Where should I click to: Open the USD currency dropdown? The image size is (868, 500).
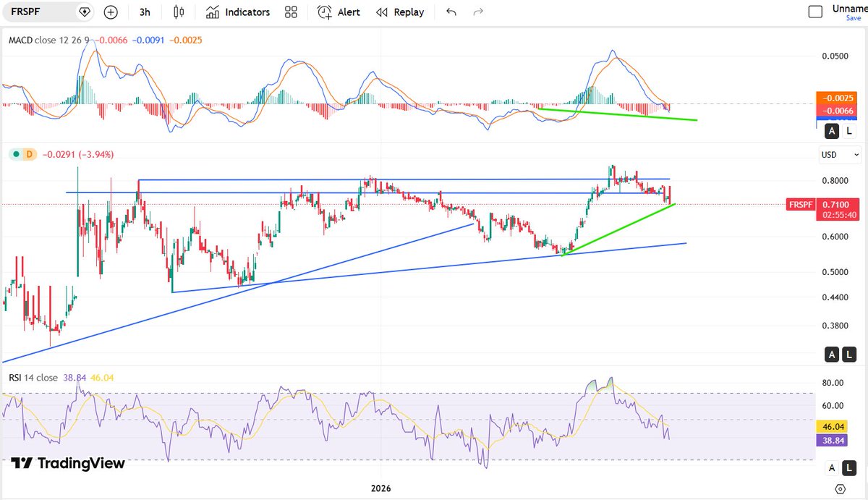(x=840, y=155)
